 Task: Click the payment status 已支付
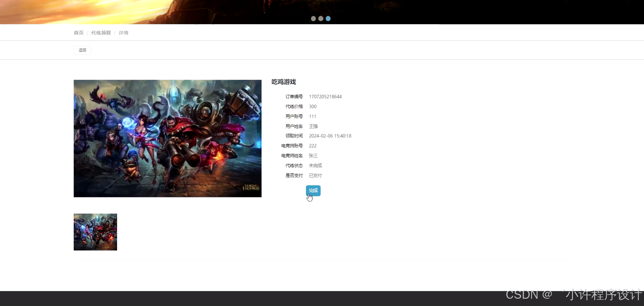(x=315, y=175)
